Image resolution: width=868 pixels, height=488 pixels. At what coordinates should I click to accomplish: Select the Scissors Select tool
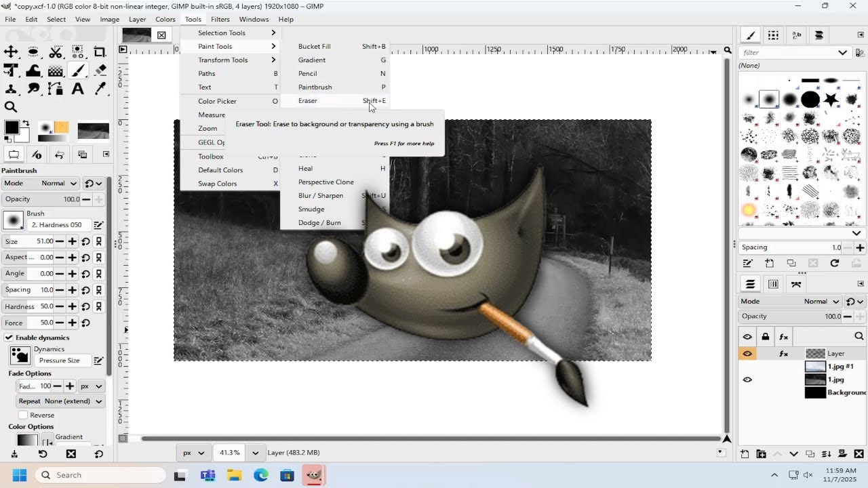point(56,52)
